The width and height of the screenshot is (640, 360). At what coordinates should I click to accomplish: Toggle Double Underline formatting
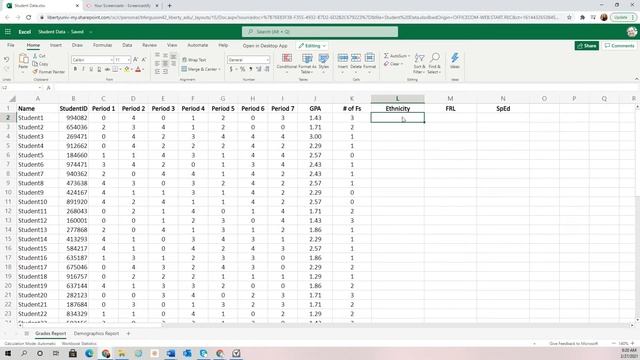tap(99, 69)
